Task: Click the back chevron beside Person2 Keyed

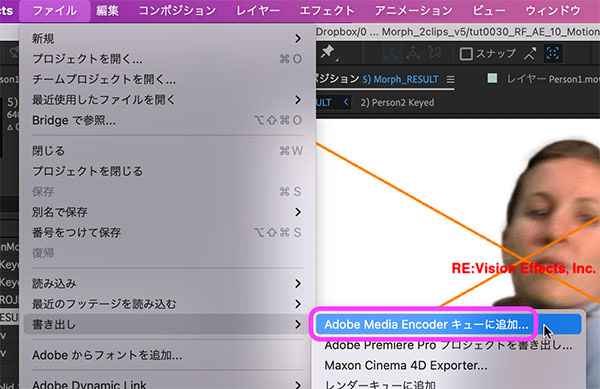Action: coord(346,102)
